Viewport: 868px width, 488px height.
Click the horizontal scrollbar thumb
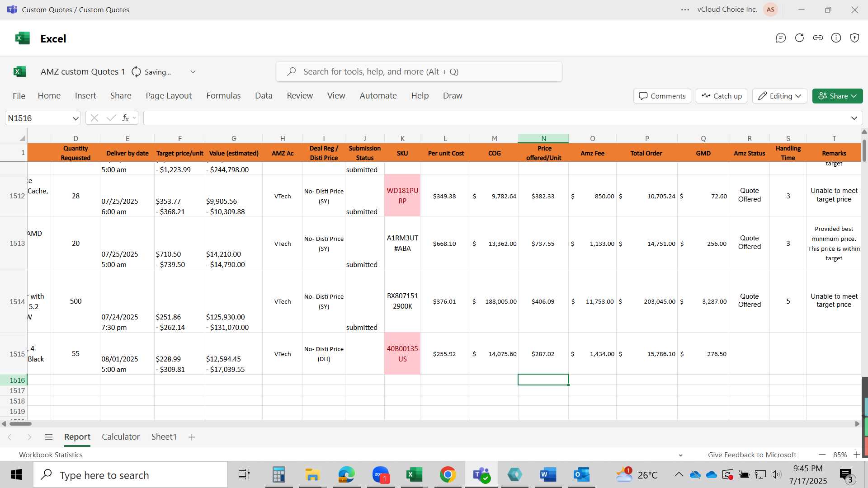(21, 424)
